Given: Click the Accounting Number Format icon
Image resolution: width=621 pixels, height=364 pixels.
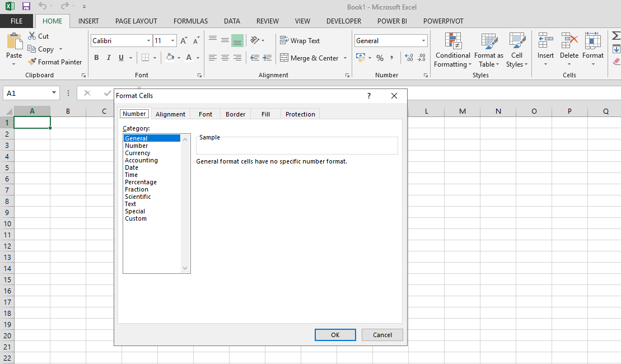Looking at the screenshot, I should [x=361, y=58].
